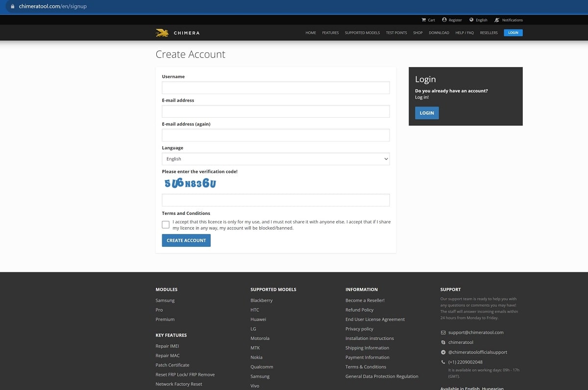Click the support email envelope icon
The image size is (588, 390).
coord(443,333)
